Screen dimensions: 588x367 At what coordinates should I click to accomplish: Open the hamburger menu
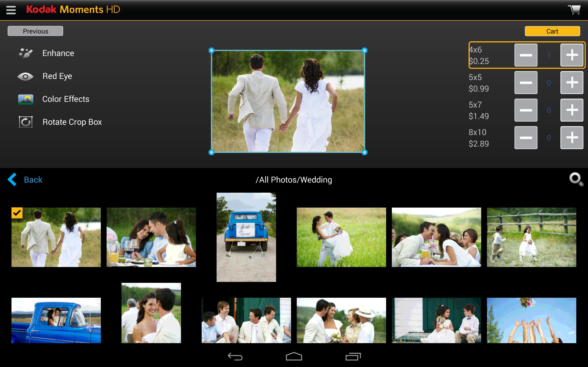[11, 10]
